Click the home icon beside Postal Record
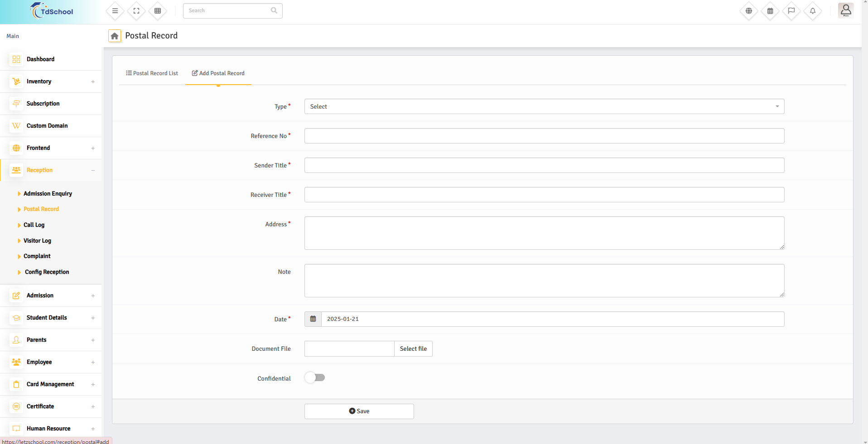 [x=115, y=36]
